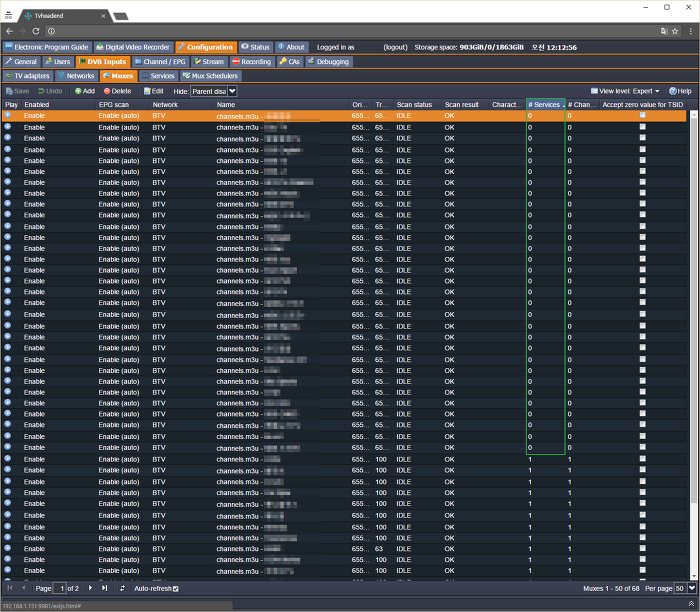Screen dimensions: 700x612
Task: Switch to the Networks sub-tab
Action: 76,76
